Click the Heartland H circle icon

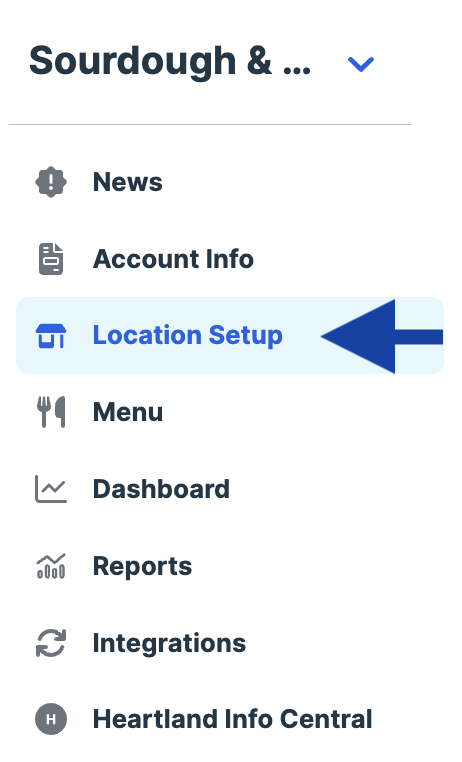[51, 719]
